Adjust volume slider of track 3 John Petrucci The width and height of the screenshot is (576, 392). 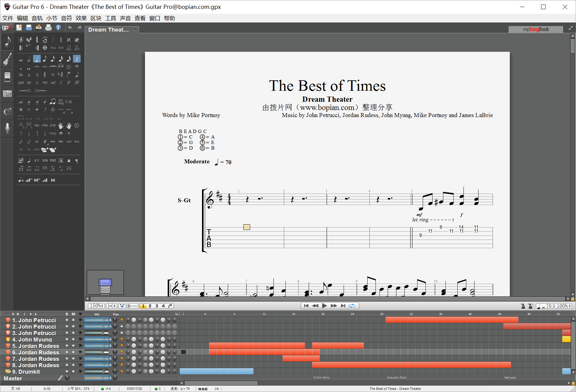tap(96, 333)
